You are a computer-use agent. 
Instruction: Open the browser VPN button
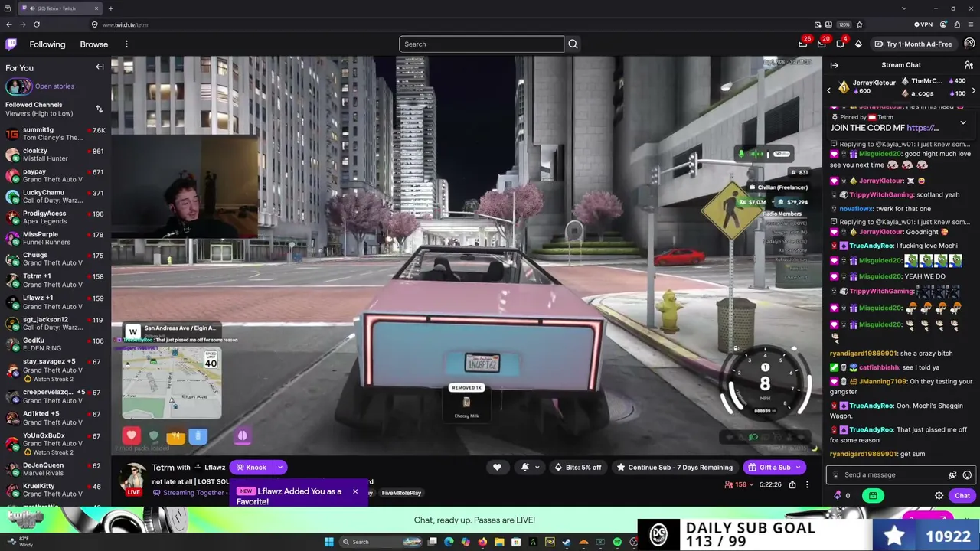(x=923, y=24)
